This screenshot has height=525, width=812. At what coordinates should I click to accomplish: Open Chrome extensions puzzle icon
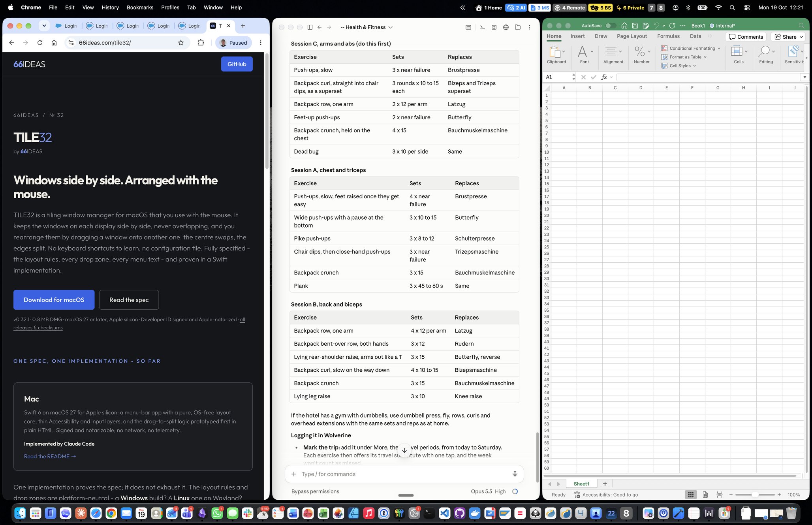201,43
